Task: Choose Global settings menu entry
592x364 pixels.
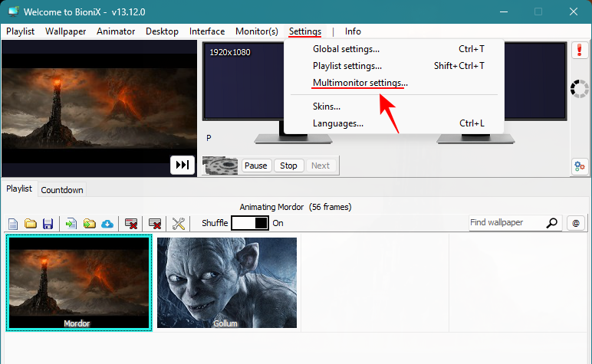Action: tap(346, 49)
